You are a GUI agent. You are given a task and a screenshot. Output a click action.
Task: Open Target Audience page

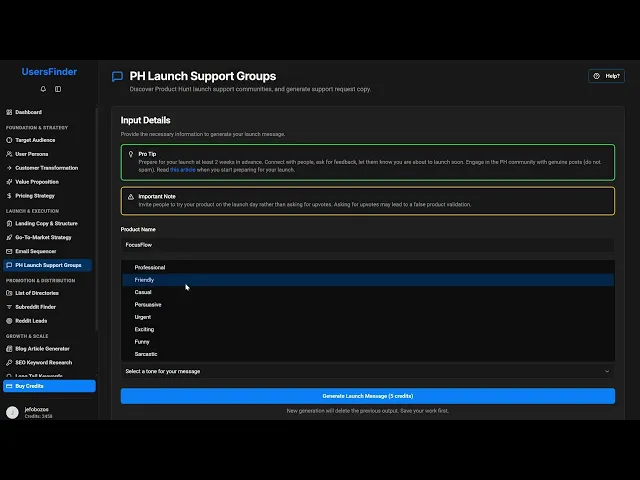(47, 140)
